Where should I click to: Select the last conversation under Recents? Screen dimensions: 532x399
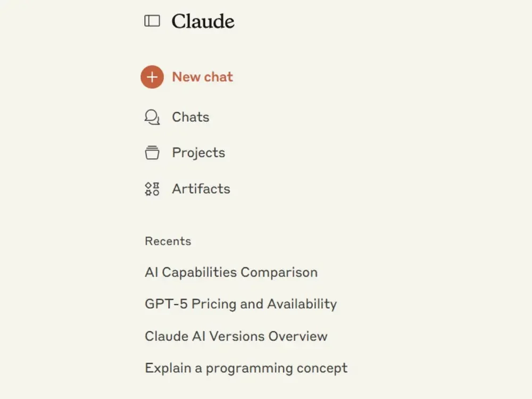click(246, 368)
